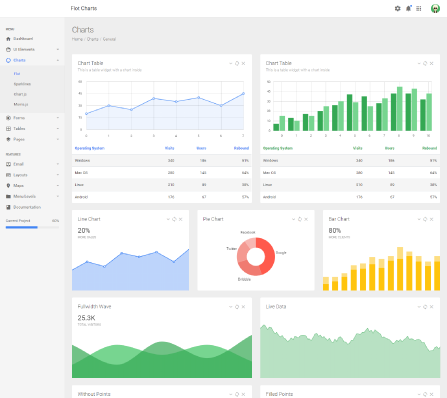This screenshot has width=447, height=398.
Task: Select the Morris.js submenu item
Action: tap(21, 105)
